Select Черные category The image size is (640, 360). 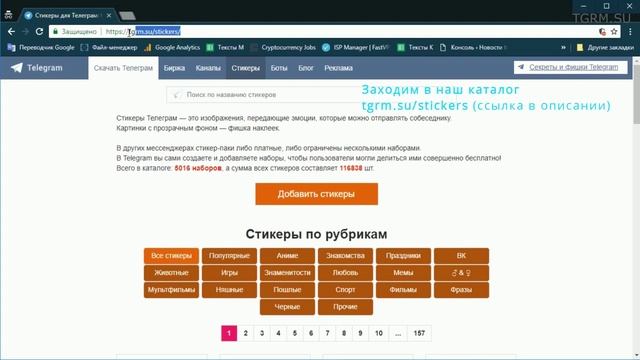[287, 307]
